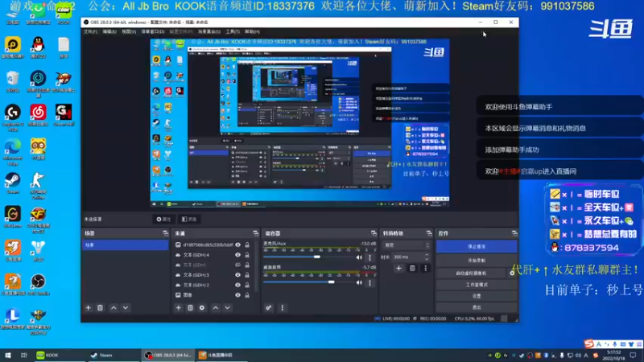
Task: Open transition properties three-dot menu
Action: [426, 269]
